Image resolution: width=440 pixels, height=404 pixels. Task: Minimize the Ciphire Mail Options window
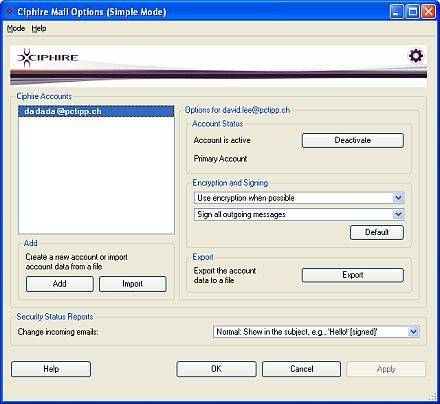[396, 12]
